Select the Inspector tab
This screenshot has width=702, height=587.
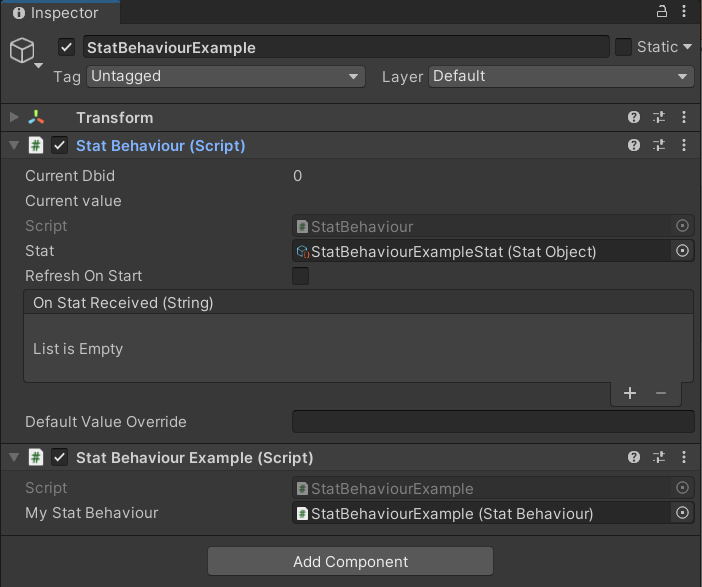[60, 13]
